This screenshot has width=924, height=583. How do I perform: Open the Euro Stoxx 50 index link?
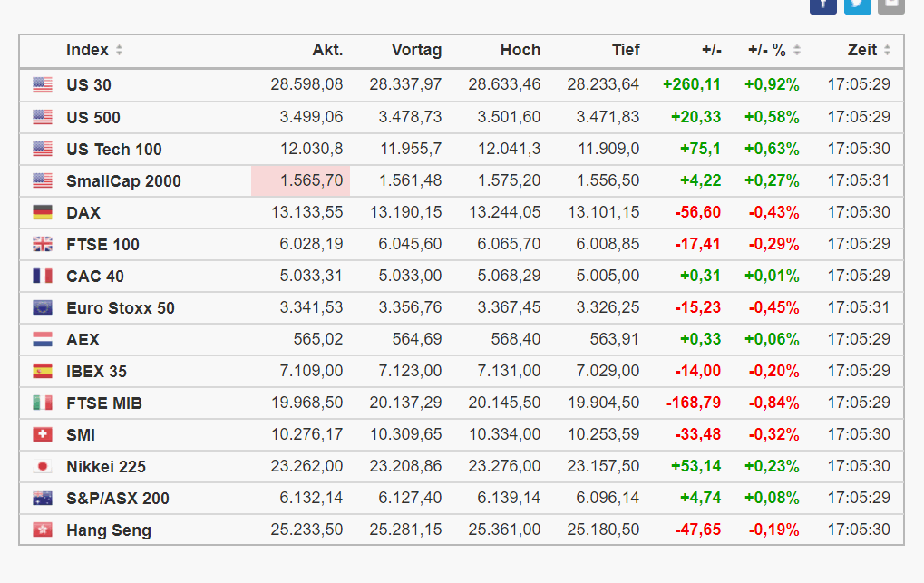[121, 307]
